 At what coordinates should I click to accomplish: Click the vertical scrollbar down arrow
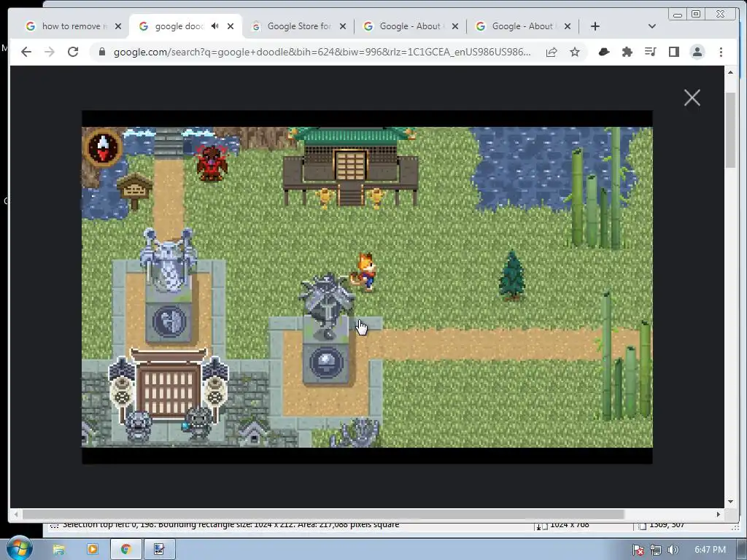(x=730, y=502)
